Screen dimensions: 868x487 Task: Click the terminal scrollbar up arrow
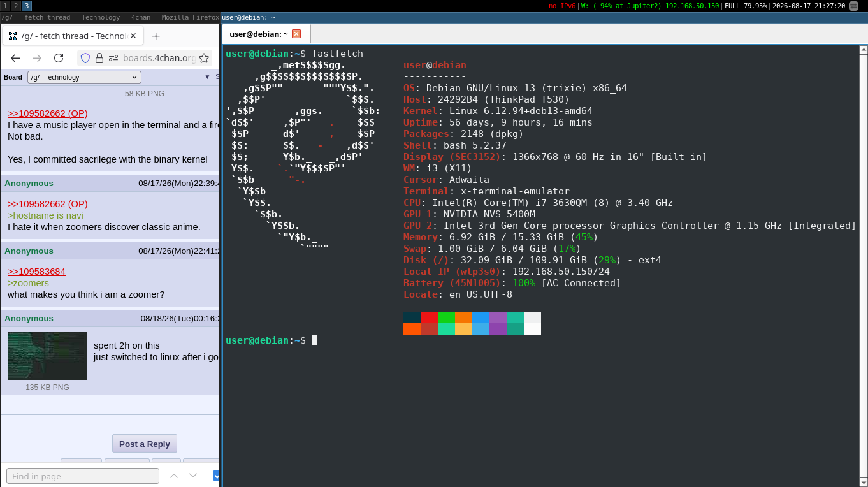pos(863,48)
